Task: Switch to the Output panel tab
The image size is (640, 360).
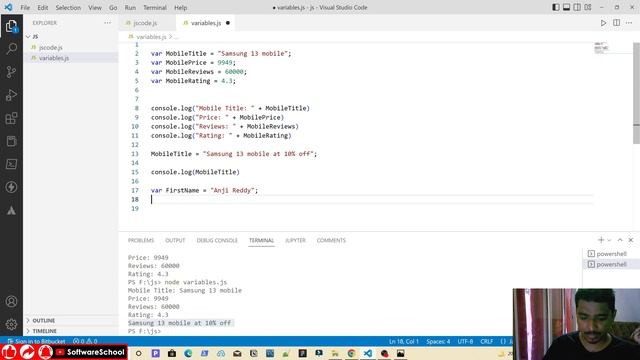Action: [x=175, y=240]
